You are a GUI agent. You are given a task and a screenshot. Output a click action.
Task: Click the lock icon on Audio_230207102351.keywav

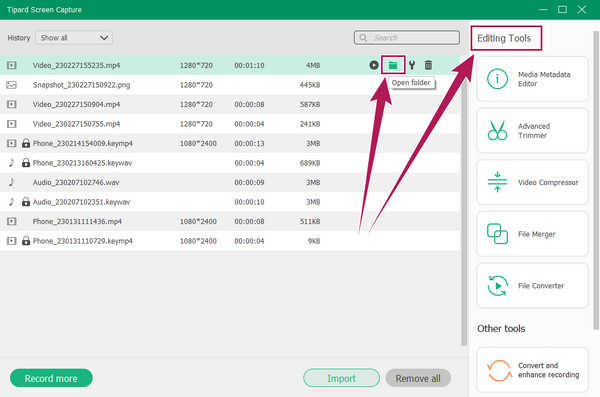point(26,202)
